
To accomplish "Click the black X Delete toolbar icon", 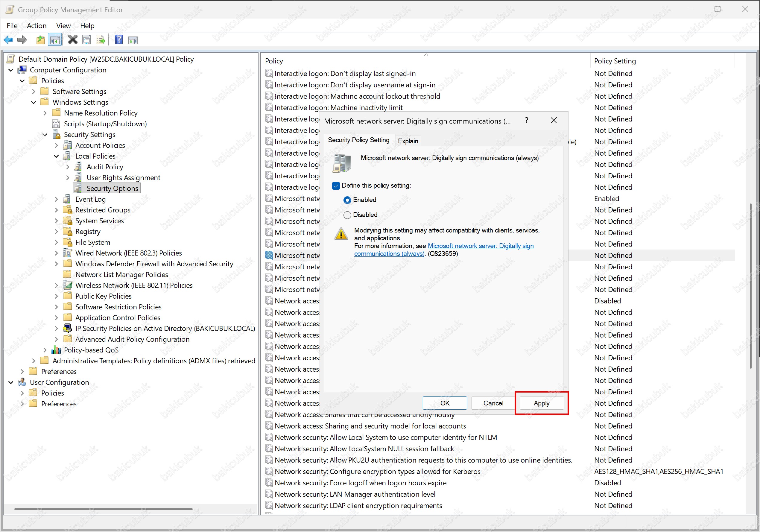I will [72, 40].
